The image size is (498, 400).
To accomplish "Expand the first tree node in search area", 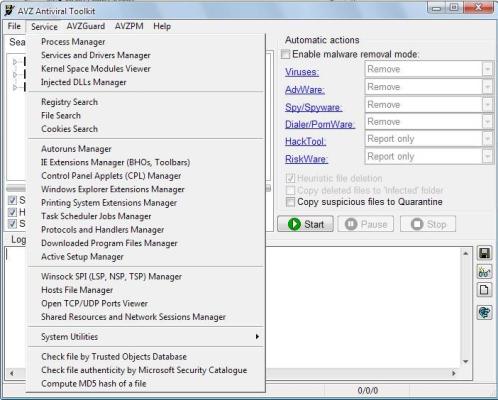I will (x=14, y=62).
